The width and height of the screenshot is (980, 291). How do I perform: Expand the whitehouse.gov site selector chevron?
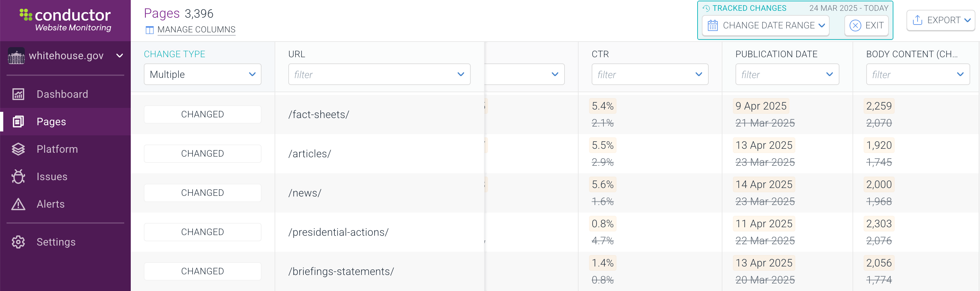[119, 56]
